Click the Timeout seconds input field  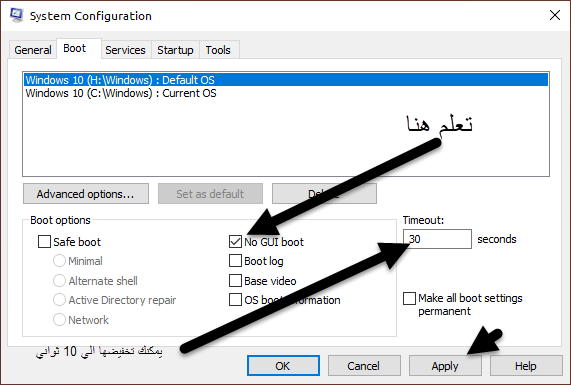[437, 239]
